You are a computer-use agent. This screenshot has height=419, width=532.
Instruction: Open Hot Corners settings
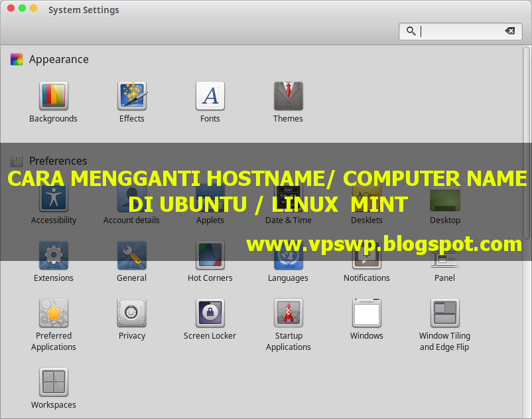[x=210, y=256]
